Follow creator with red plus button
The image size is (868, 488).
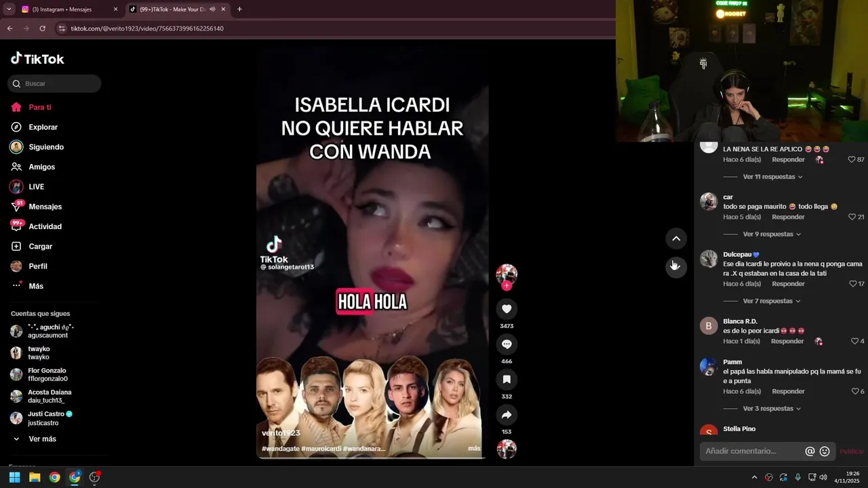507,285
